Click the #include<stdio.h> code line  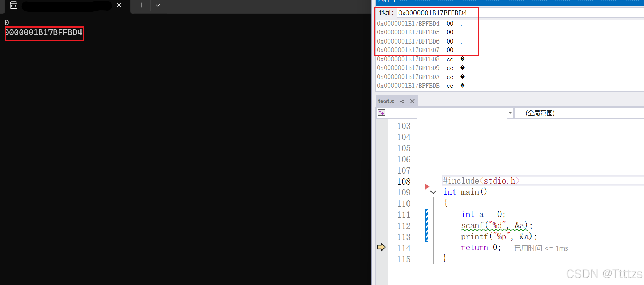pos(481,181)
